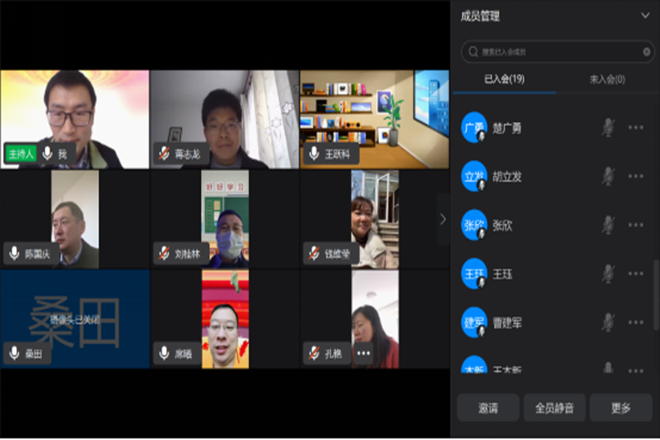Toggle the microphone for 曹建军 in member list

pos(607,322)
